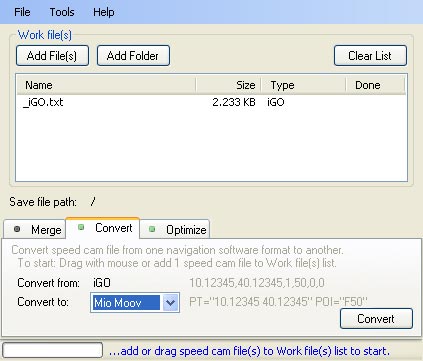The height and width of the screenshot is (361, 423).
Task: Click the iGO sample line 10.12345,40.12345,1,50,0,0
Action: (257, 283)
